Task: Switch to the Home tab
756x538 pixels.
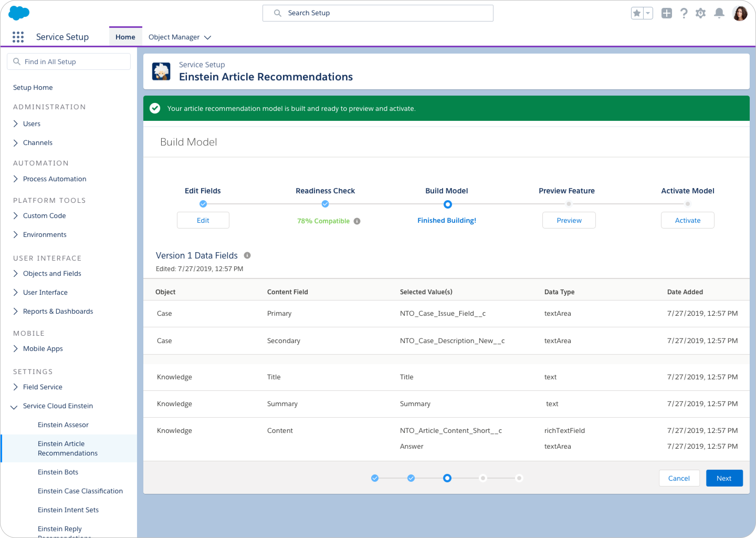Action: (x=125, y=37)
